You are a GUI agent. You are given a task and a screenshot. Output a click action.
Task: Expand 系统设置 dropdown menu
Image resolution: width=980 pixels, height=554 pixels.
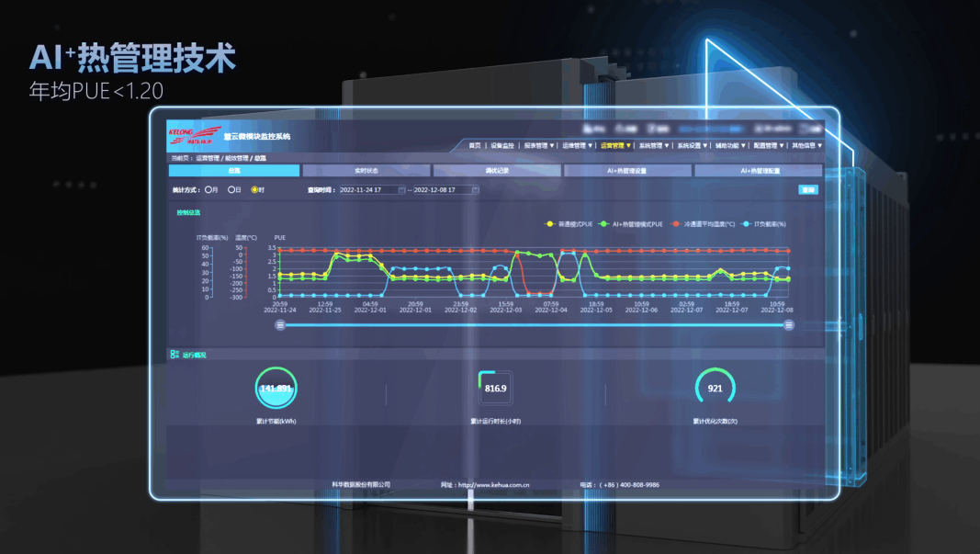pyautogui.click(x=693, y=146)
